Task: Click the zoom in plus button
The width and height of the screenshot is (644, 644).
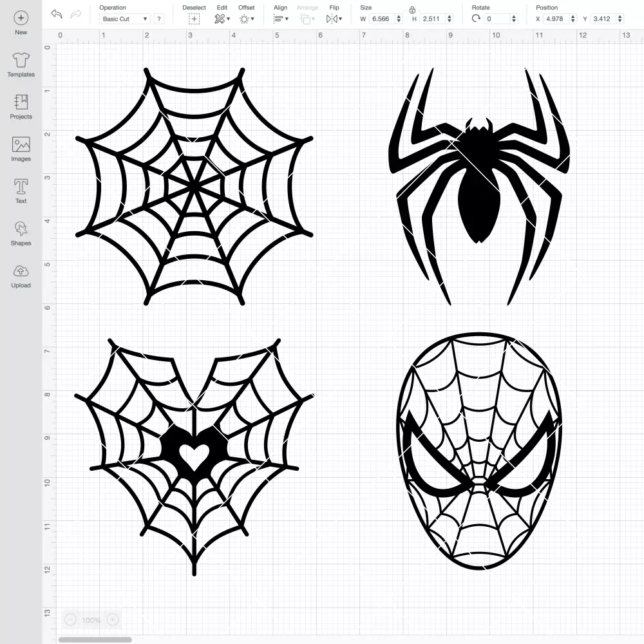Action: [113, 620]
